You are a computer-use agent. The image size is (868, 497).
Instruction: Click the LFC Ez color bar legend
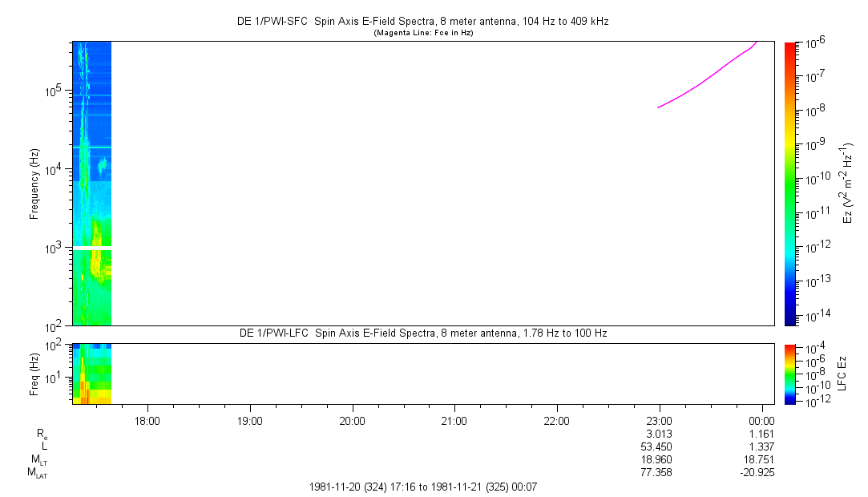click(790, 374)
